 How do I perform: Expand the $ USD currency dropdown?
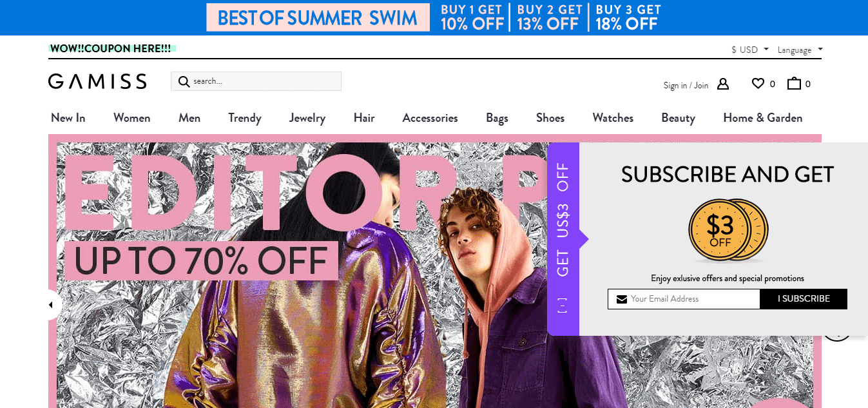coord(750,50)
